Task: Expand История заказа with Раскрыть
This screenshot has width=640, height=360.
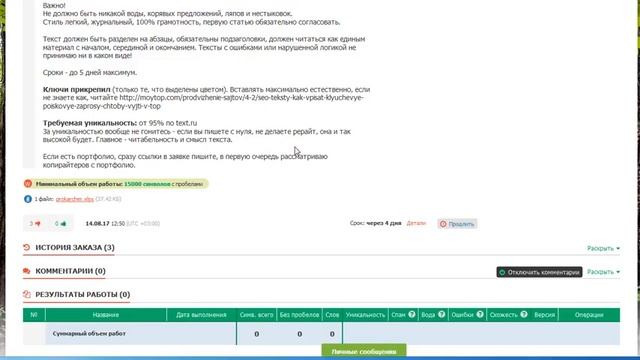Action: 603,248
